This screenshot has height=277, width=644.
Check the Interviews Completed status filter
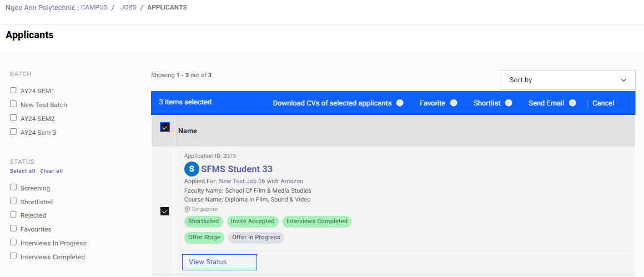click(x=13, y=256)
